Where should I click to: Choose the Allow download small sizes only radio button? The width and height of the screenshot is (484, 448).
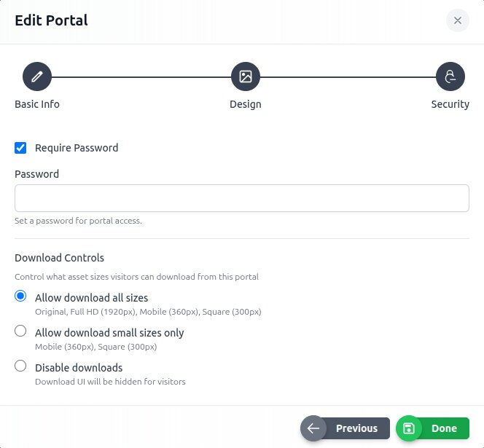point(20,331)
